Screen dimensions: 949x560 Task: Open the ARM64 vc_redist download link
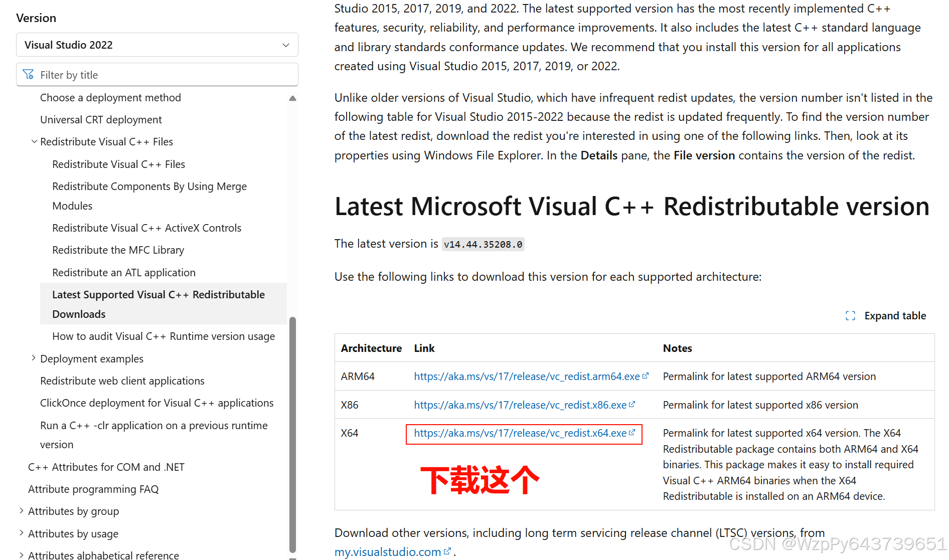(x=527, y=377)
